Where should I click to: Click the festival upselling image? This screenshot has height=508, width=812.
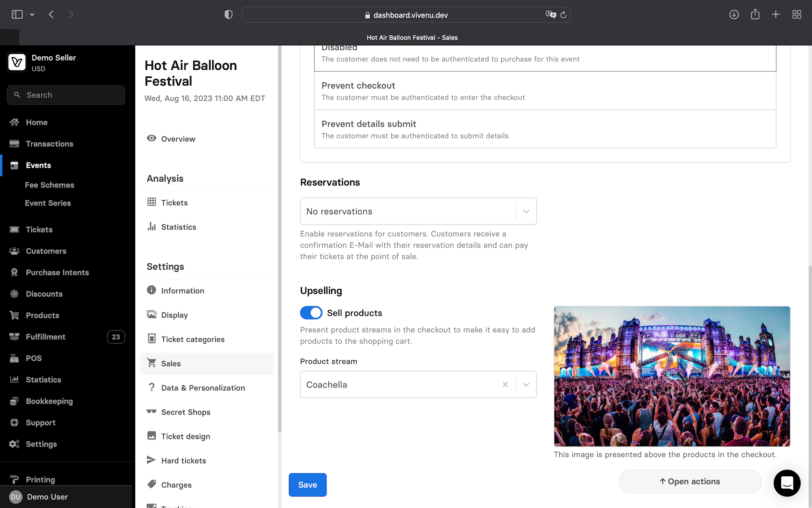point(672,376)
